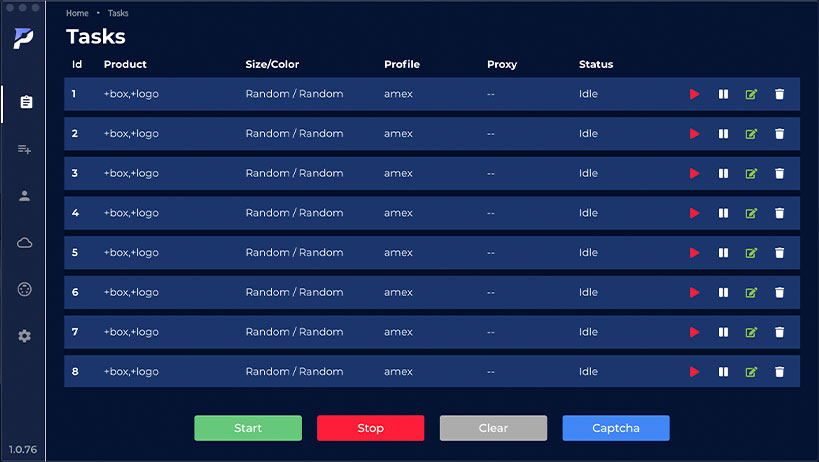This screenshot has height=462, width=819.
Task: Start task 4 with play icon
Action: click(694, 213)
